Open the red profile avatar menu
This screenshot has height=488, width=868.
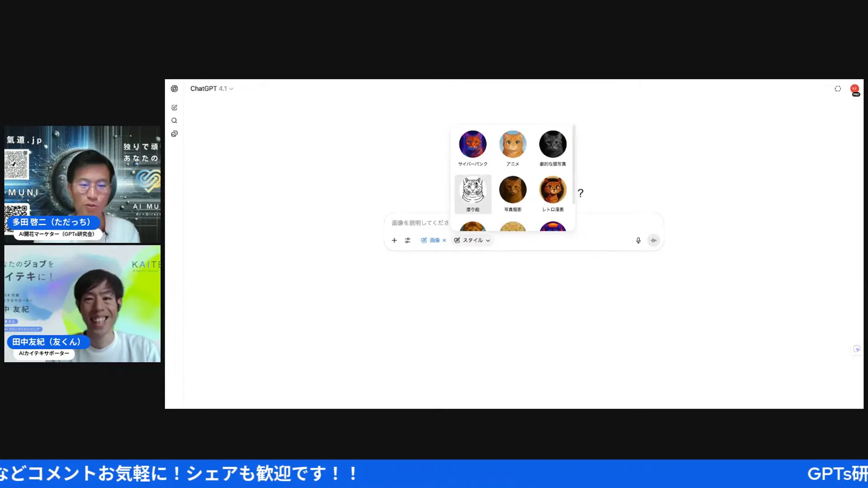tap(855, 89)
